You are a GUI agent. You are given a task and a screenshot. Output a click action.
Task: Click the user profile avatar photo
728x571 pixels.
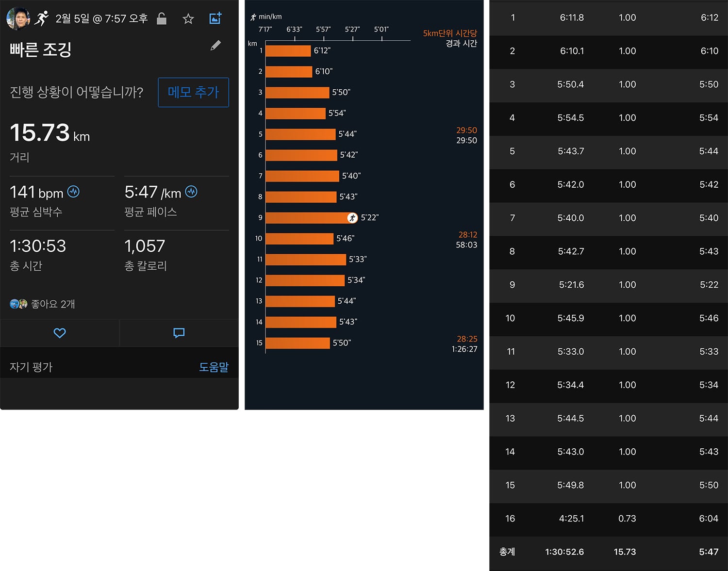pos(18,18)
